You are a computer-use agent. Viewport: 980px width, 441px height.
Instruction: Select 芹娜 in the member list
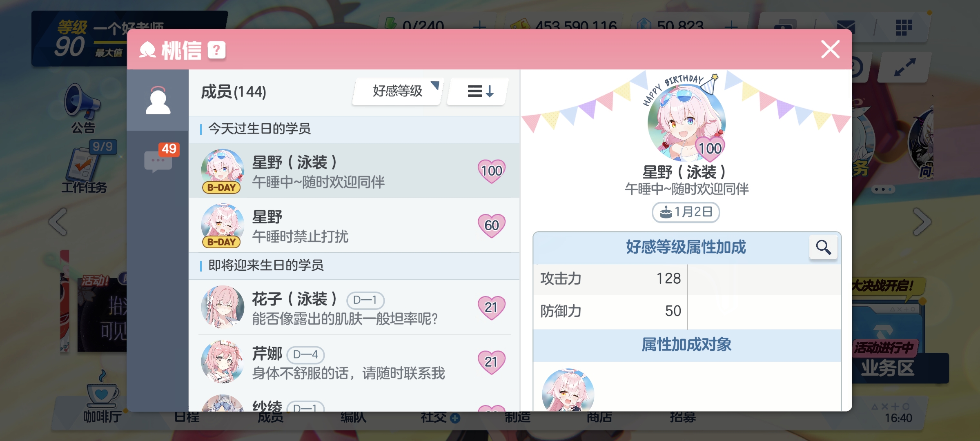tap(354, 362)
